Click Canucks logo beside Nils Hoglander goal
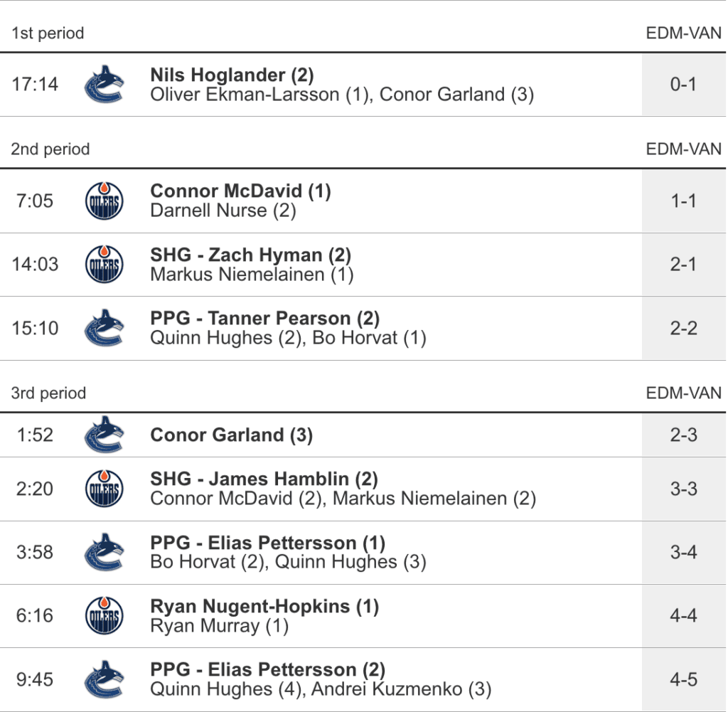Screen dimensions: 728x712 tap(104, 85)
